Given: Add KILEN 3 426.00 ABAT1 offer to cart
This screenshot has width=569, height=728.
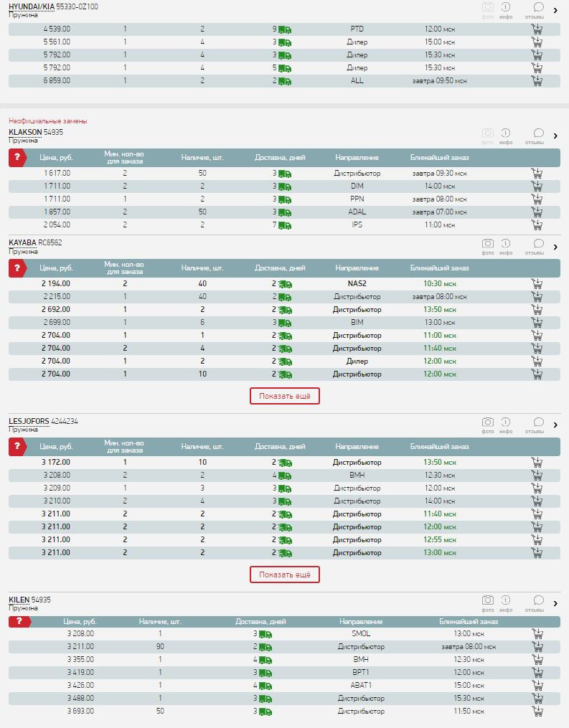Looking at the screenshot, I should click(537, 686).
